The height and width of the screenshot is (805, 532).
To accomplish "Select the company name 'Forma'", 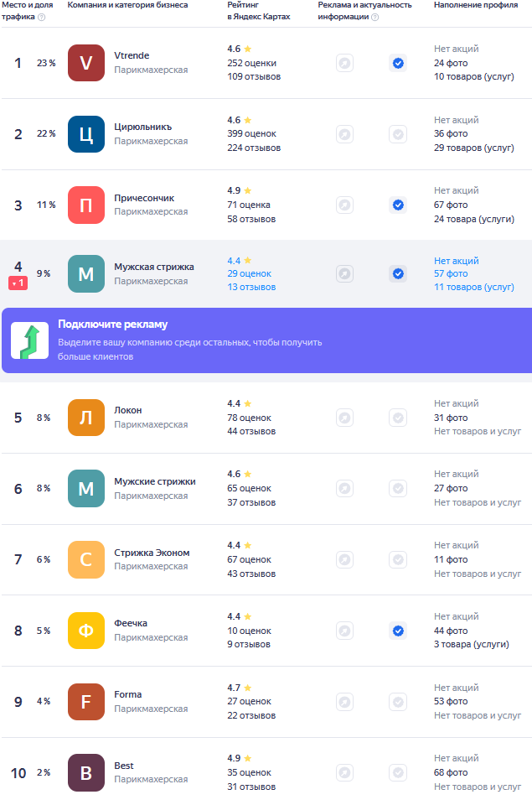I will pos(127,694).
